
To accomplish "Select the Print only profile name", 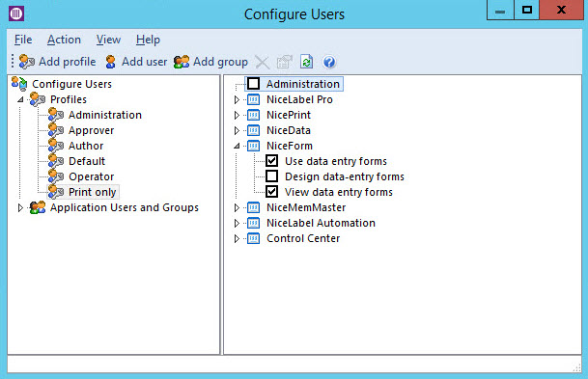I will tap(93, 192).
